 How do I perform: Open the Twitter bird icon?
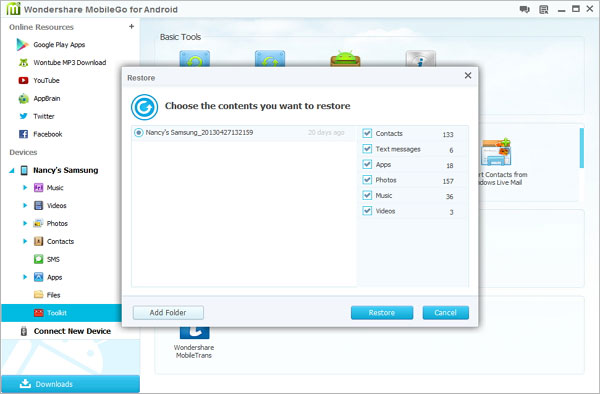(x=23, y=116)
